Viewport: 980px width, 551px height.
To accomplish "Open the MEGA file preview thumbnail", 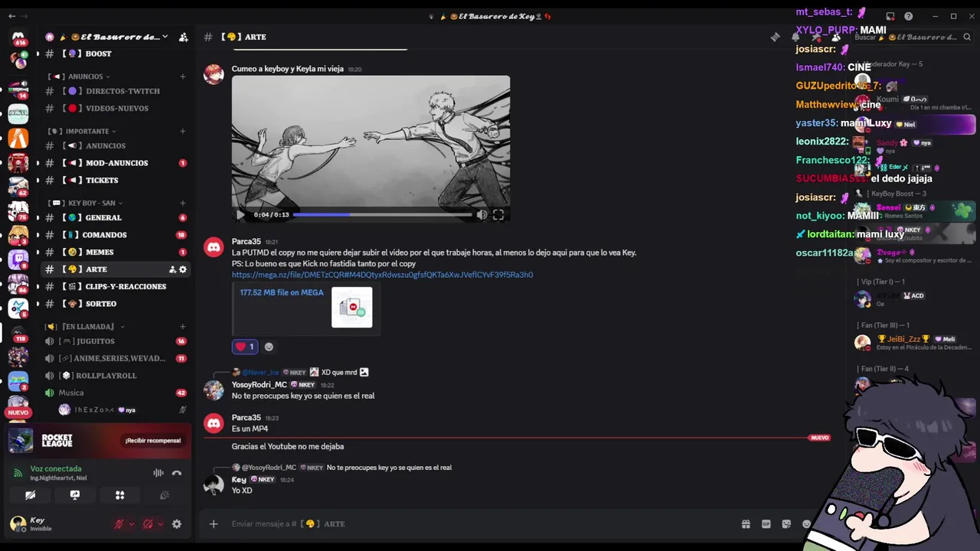I will (352, 307).
